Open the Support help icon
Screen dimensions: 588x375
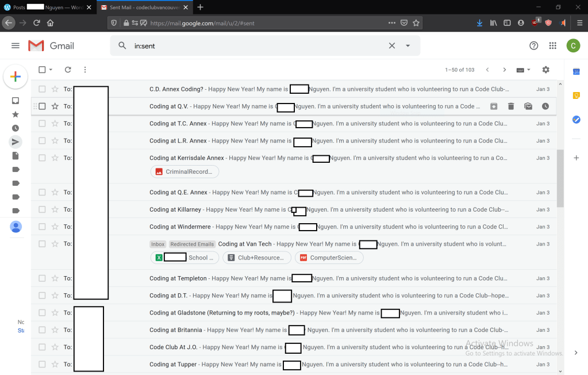(x=533, y=46)
